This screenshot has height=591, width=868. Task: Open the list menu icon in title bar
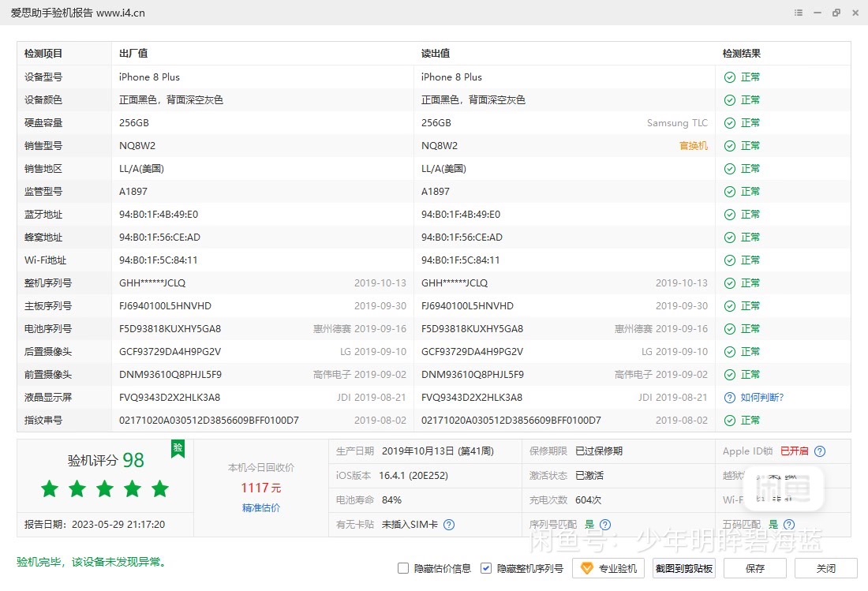[798, 13]
